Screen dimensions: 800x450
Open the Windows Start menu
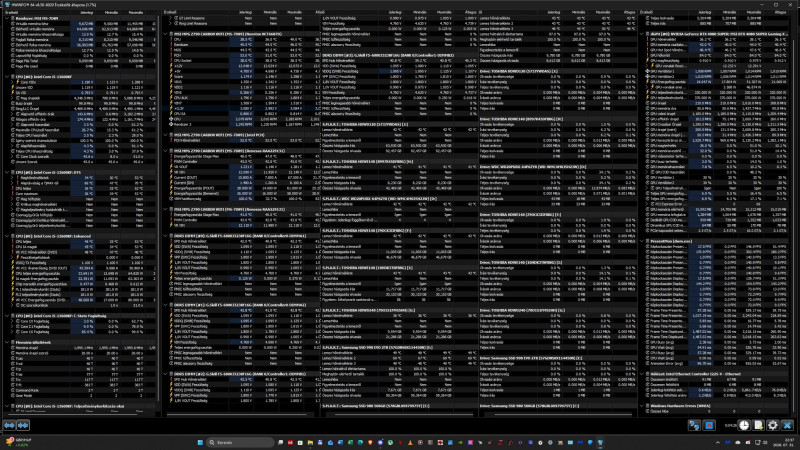point(200,442)
